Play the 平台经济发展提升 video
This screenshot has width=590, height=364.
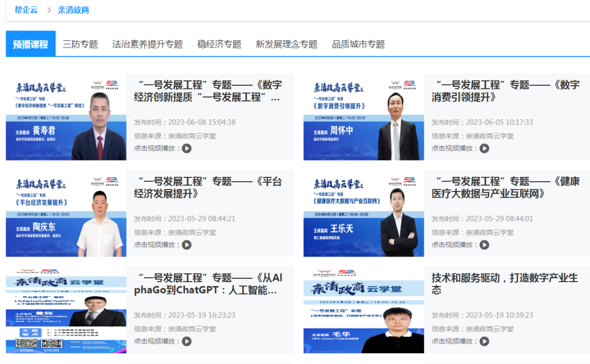[x=186, y=244]
